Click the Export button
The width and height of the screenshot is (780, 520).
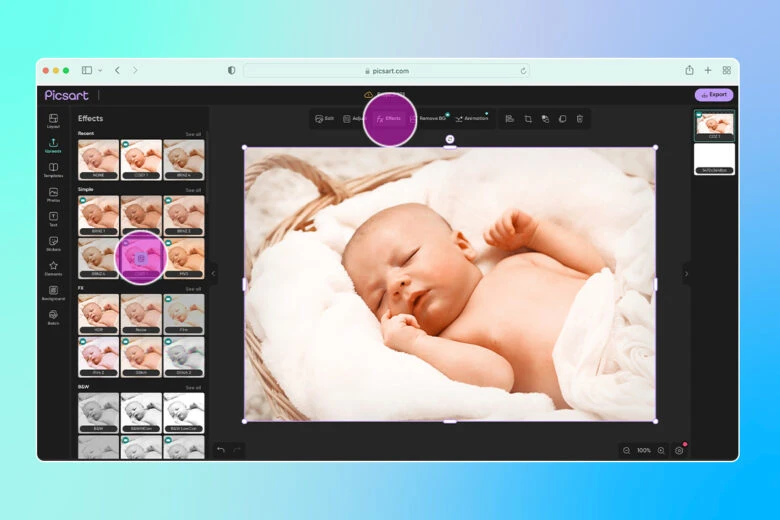click(x=714, y=95)
